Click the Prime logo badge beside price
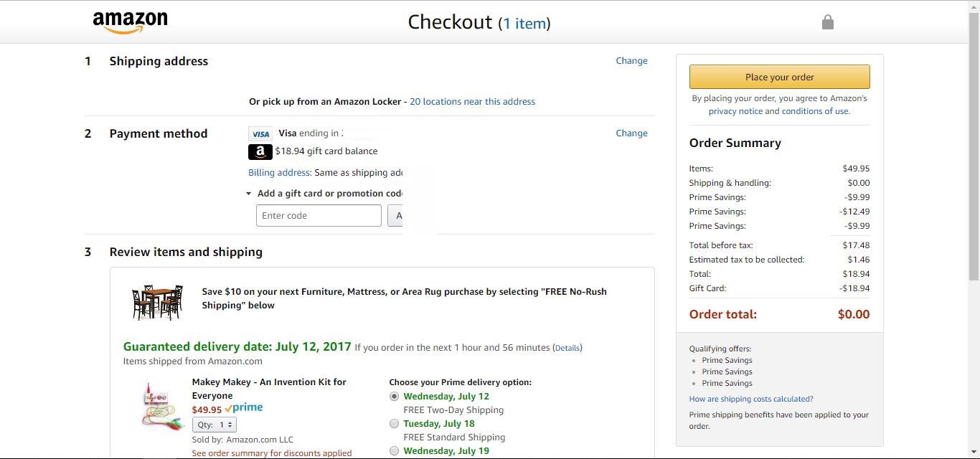This screenshot has width=980, height=459. [x=244, y=408]
